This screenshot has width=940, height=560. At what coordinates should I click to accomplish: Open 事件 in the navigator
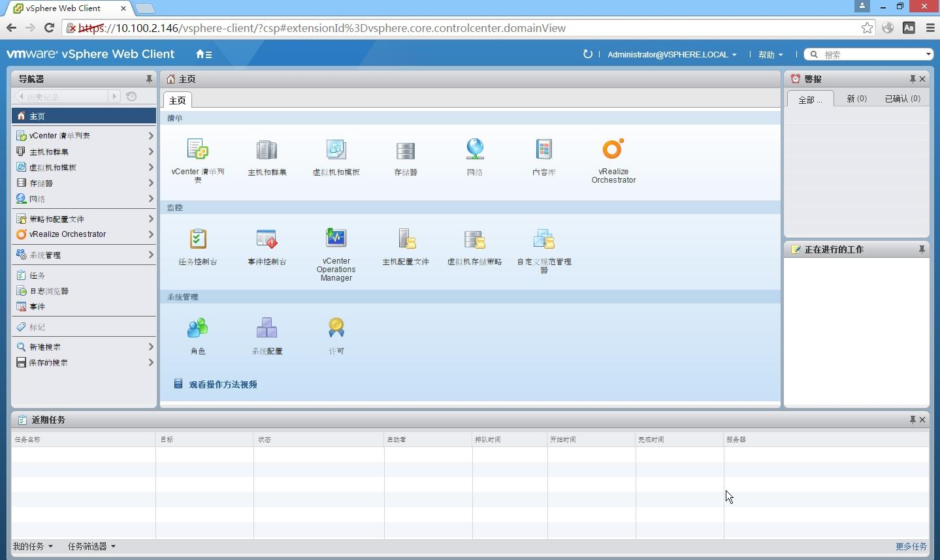[84, 306]
